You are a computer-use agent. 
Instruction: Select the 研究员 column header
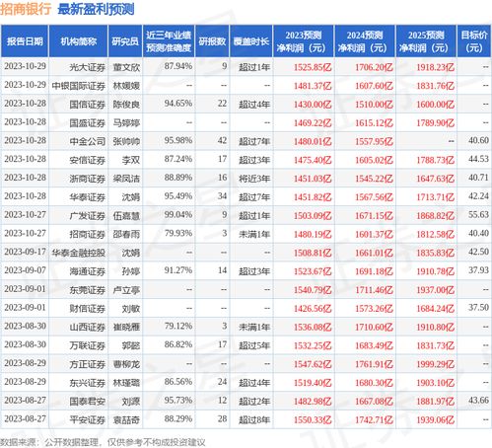[x=125, y=41]
